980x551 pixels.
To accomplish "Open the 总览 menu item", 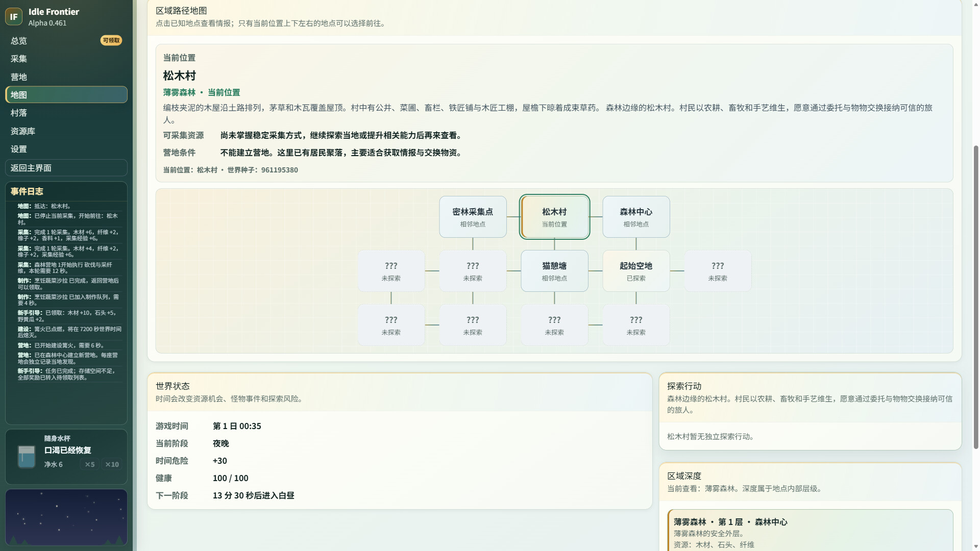I will coord(66,40).
